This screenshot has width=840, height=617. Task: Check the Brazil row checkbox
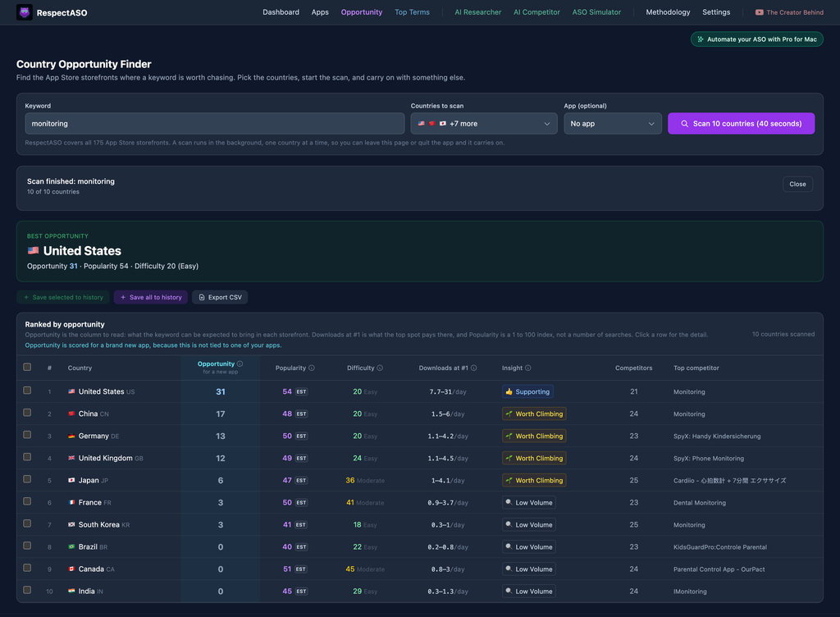point(27,546)
